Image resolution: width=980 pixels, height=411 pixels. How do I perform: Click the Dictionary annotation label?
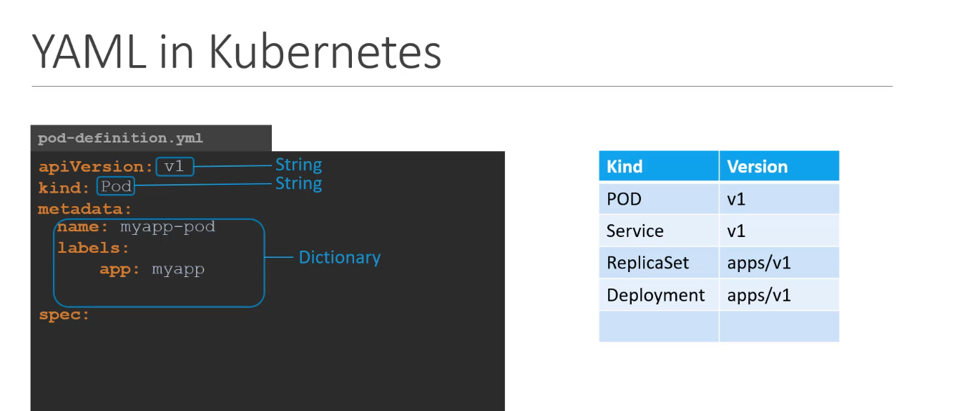pyautogui.click(x=339, y=257)
